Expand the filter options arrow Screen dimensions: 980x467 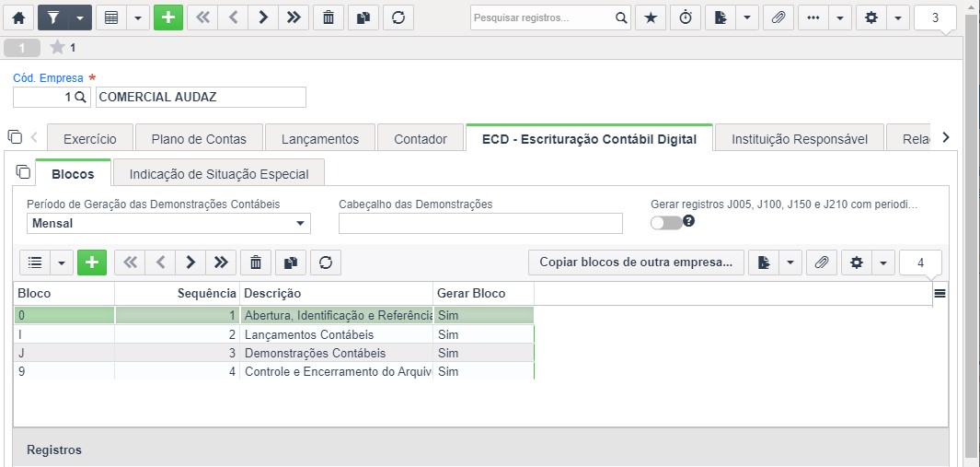click(80, 18)
